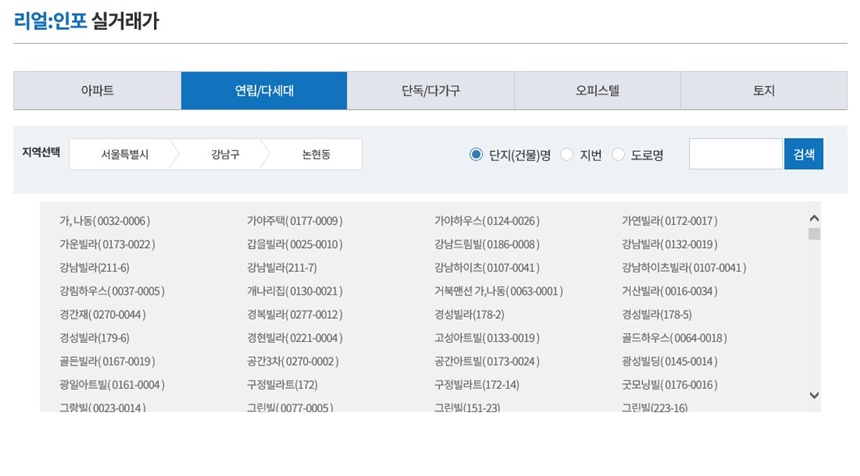
Task: Select 경성빌라(179-6) entry
Action: click(x=94, y=338)
